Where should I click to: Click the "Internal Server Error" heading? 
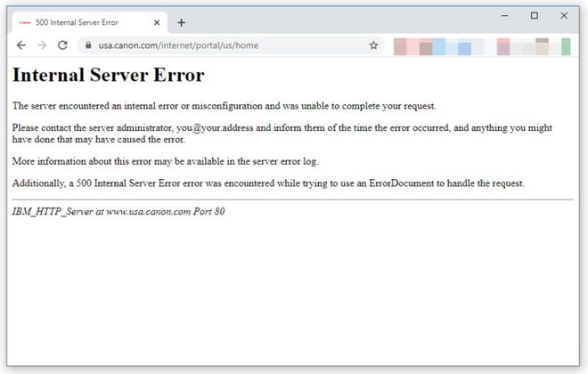108,76
